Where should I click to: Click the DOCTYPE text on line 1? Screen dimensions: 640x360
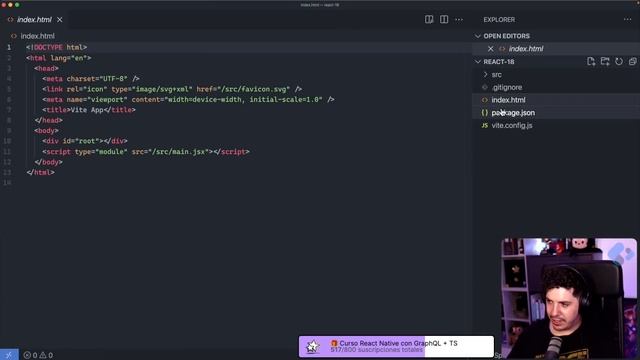pyautogui.click(x=48, y=47)
